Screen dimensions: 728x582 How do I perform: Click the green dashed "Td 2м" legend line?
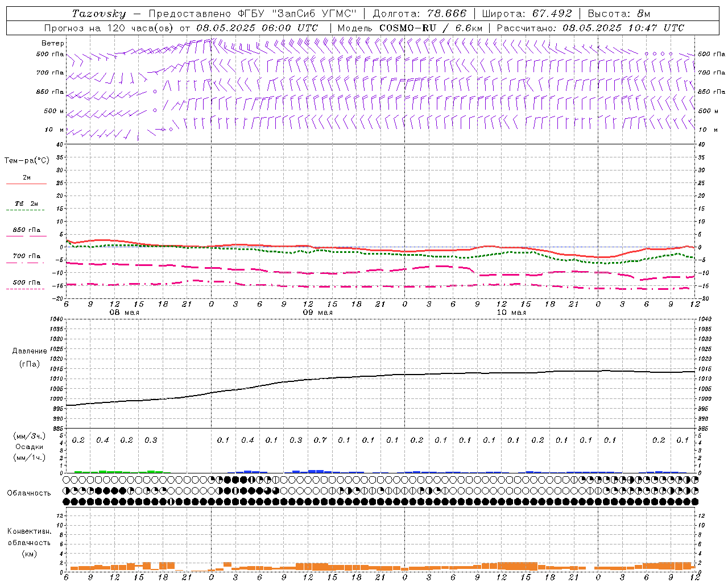(x=26, y=210)
